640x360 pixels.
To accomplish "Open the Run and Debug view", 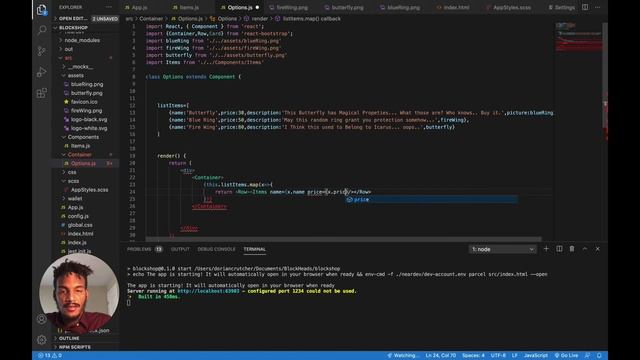I will point(42,72).
